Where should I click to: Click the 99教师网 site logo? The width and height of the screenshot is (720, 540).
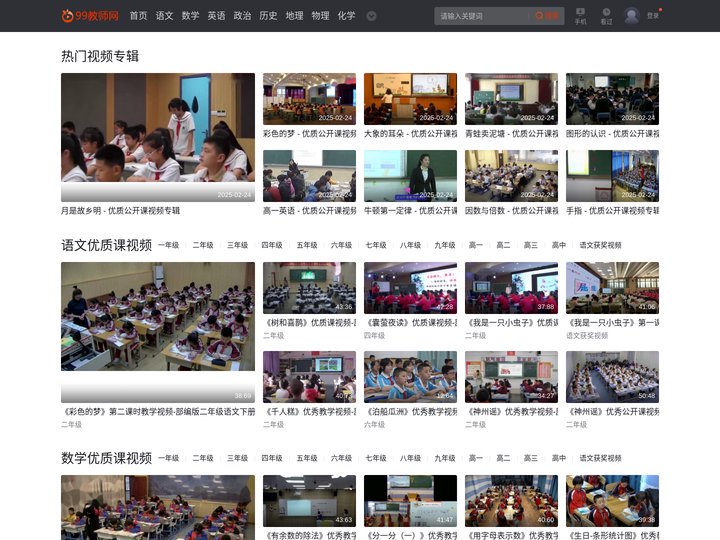[90, 16]
